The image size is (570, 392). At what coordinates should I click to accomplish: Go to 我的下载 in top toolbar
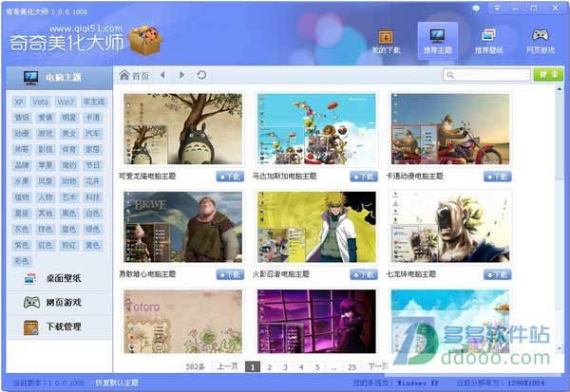point(386,42)
